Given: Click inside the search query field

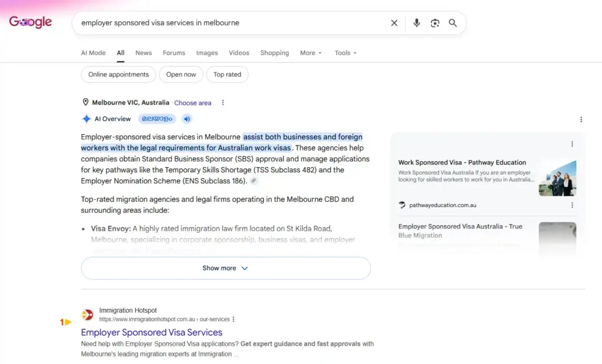Looking at the screenshot, I should 230,23.
